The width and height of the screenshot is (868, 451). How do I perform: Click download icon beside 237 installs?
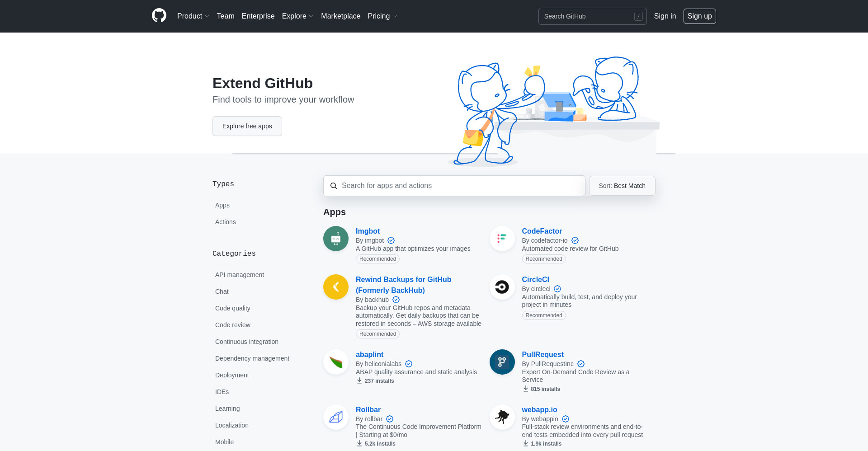359,381
